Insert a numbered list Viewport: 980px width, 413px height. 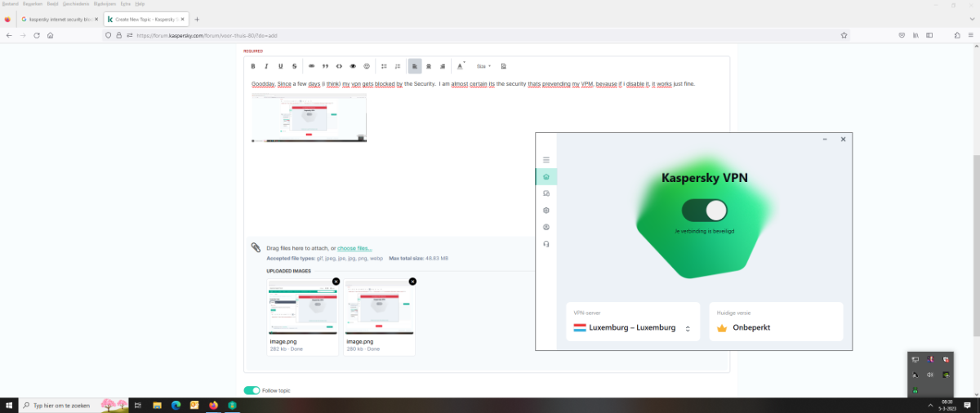pos(398,66)
